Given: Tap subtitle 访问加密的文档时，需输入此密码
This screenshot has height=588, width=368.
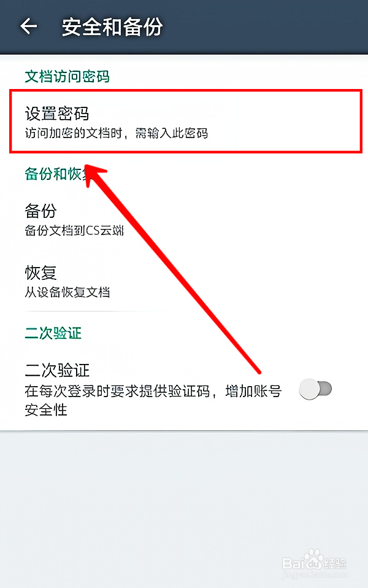Looking at the screenshot, I should click(x=116, y=133).
